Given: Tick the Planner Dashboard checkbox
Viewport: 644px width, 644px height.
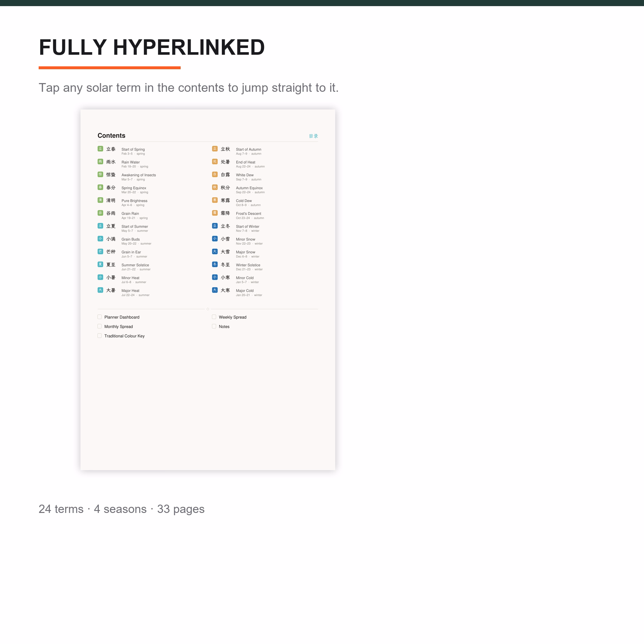Looking at the screenshot, I should [x=99, y=317].
